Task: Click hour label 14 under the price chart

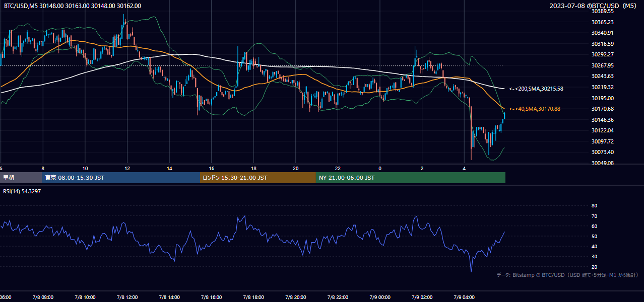Action: click(x=170, y=168)
